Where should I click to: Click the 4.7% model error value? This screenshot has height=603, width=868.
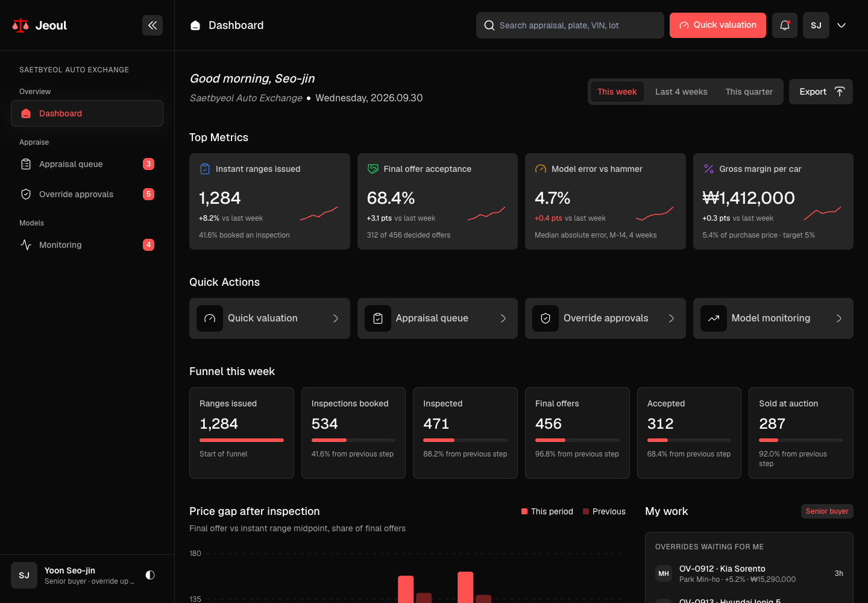pyautogui.click(x=553, y=198)
